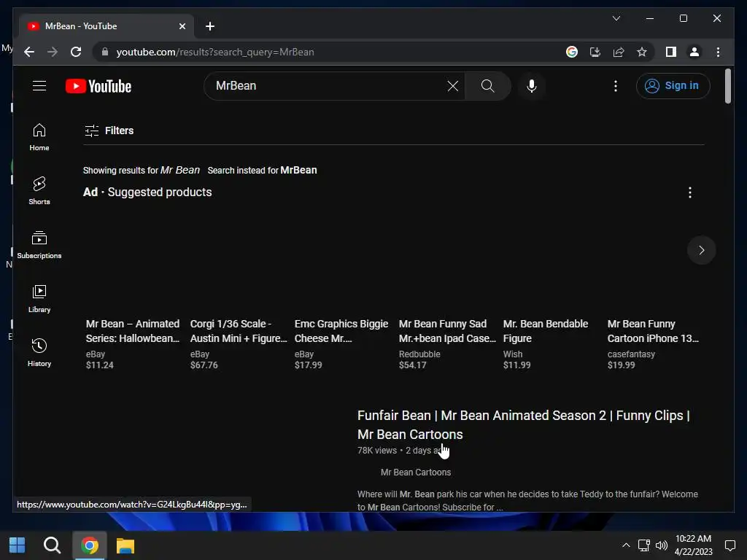This screenshot has width=747, height=560.
Task: Click the YouTube logo
Action: 98,86
